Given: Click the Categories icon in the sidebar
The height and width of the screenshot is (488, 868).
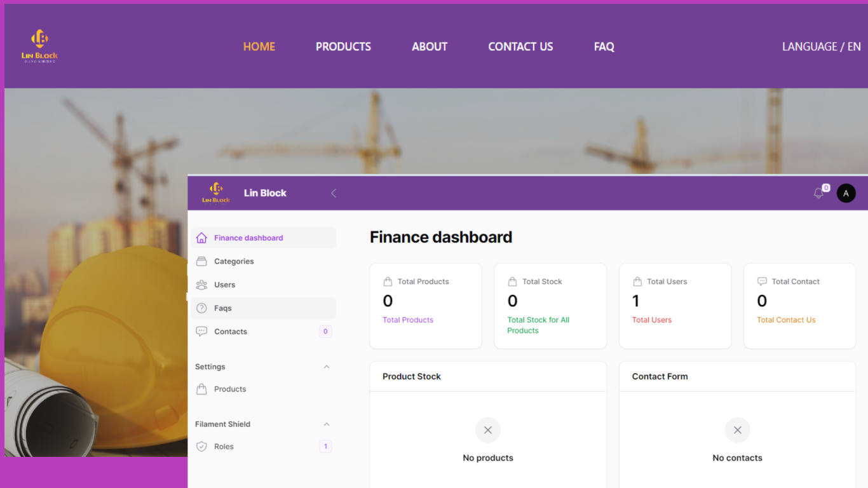Looking at the screenshot, I should coord(201,261).
